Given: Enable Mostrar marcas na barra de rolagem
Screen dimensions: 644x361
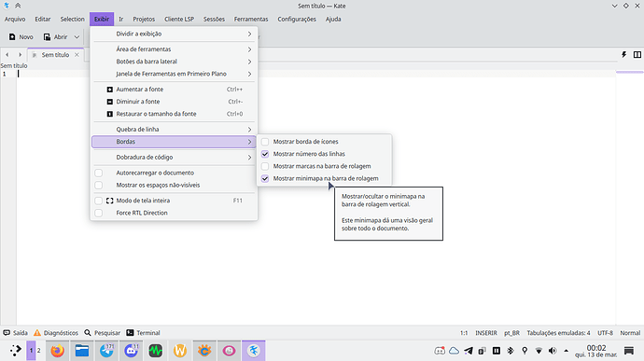Looking at the screenshot, I should tap(265, 166).
